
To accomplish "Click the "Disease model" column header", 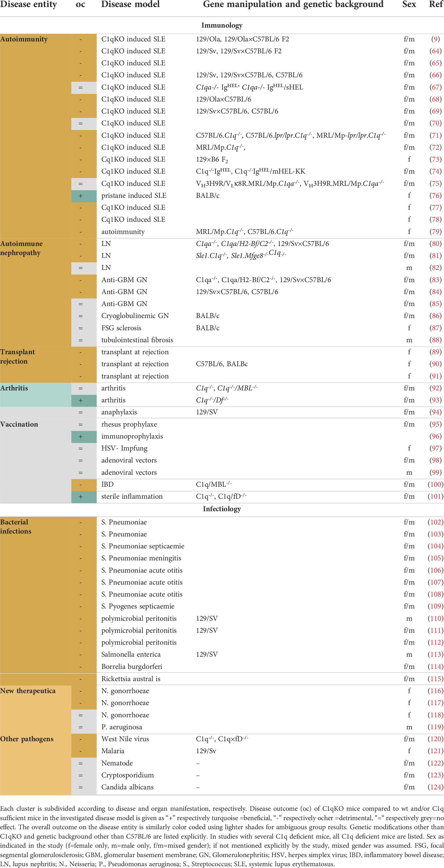I will pos(130,5).
